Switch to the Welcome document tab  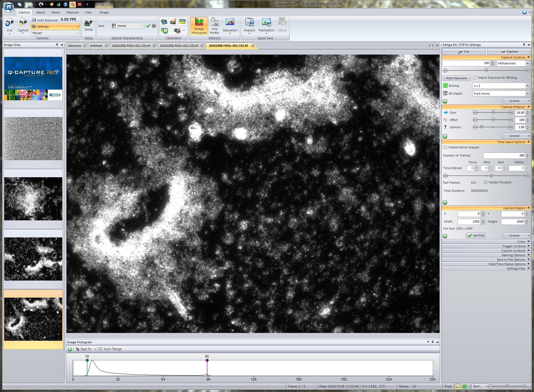[74, 46]
